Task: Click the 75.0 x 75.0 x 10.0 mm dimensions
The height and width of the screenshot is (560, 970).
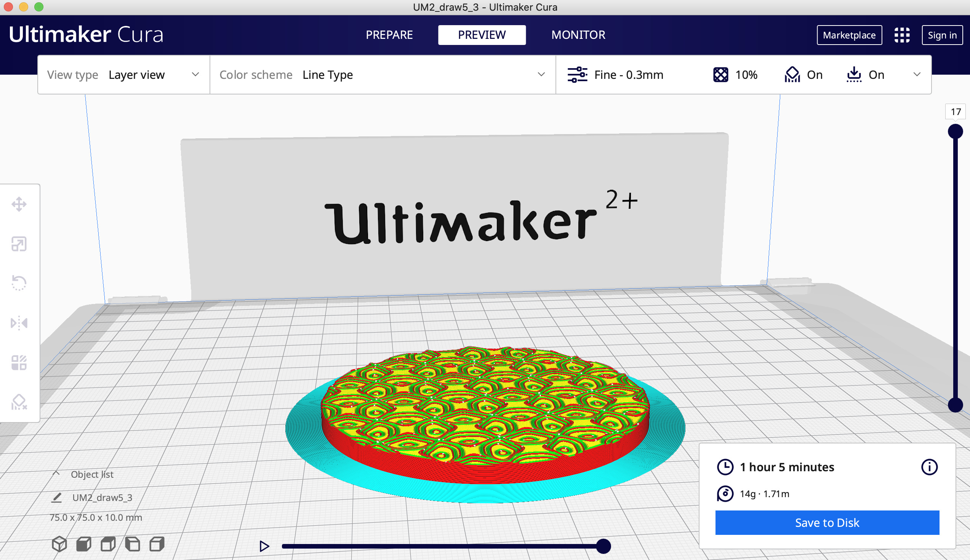Action: 96,517
